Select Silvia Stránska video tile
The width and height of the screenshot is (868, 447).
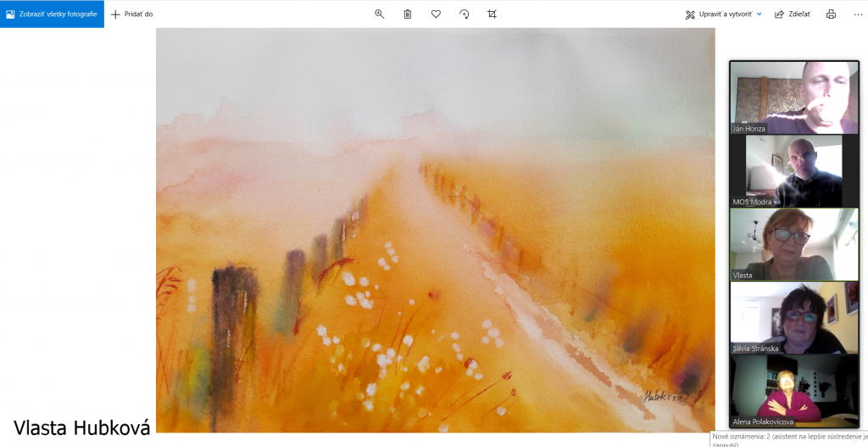794,318
